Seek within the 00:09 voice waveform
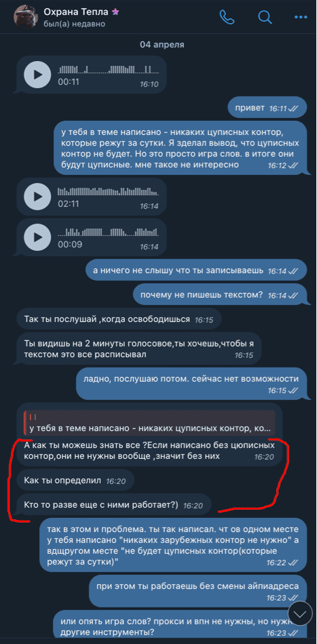The height and width of the screenshot is (644, 317). (108, 232)
